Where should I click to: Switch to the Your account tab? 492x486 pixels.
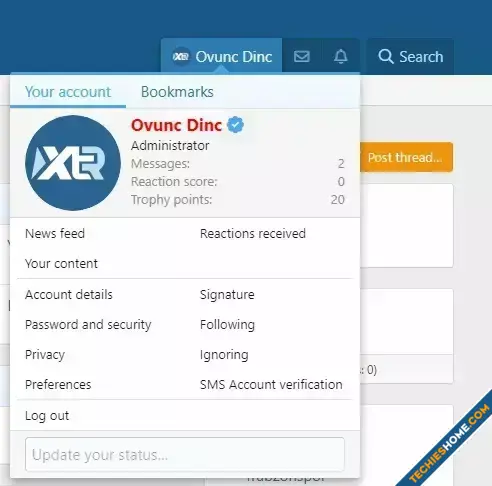[68, 92]
